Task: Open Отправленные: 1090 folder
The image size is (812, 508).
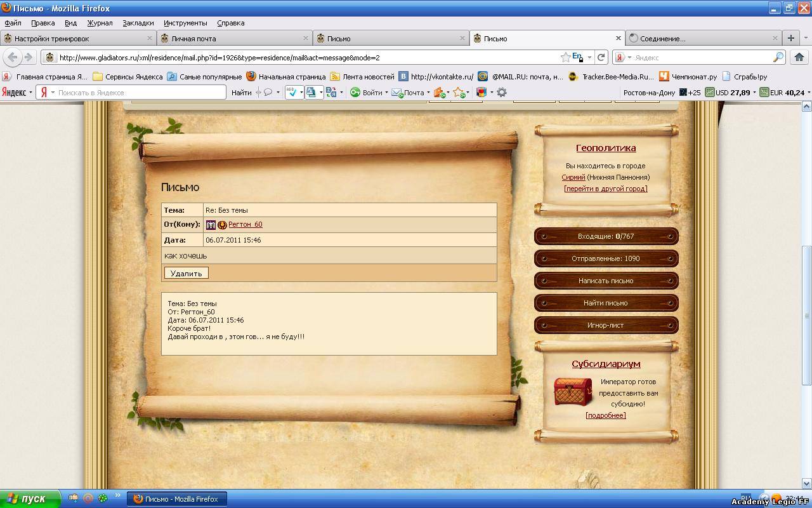Action: point(606,258)
